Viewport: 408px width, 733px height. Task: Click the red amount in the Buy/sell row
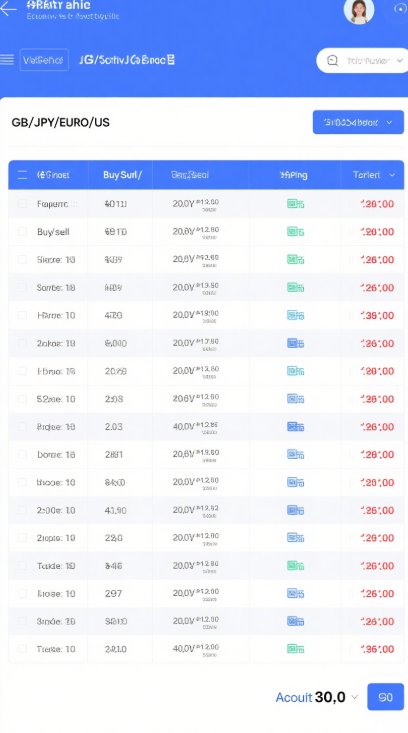click(x=377, y=232)
